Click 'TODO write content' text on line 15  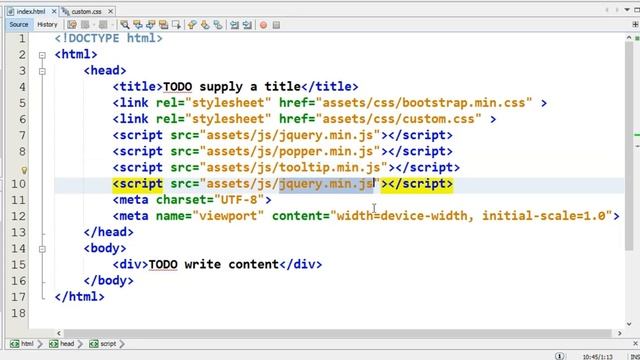click(213, 264)
